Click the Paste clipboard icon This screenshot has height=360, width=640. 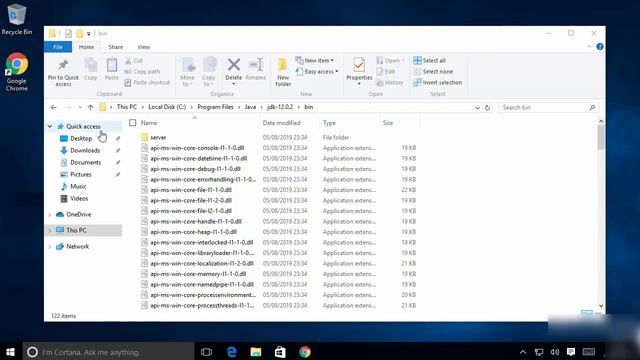(x=111, y=64)
